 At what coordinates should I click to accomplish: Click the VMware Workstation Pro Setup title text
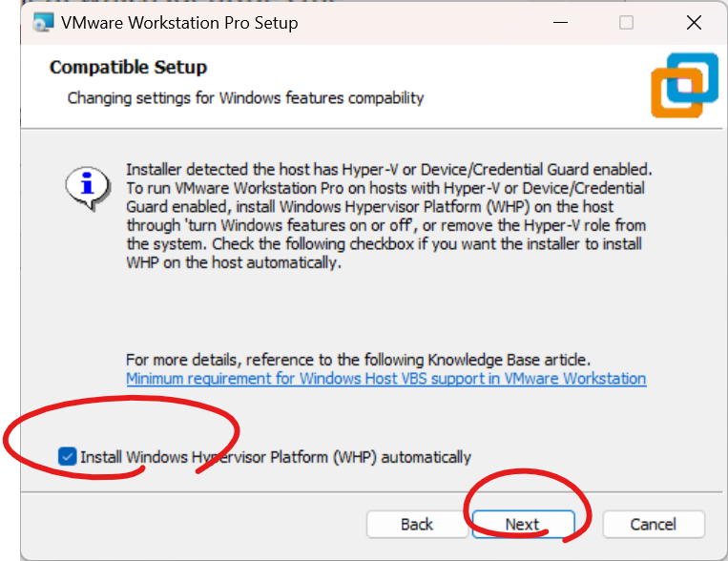[179, 23]
